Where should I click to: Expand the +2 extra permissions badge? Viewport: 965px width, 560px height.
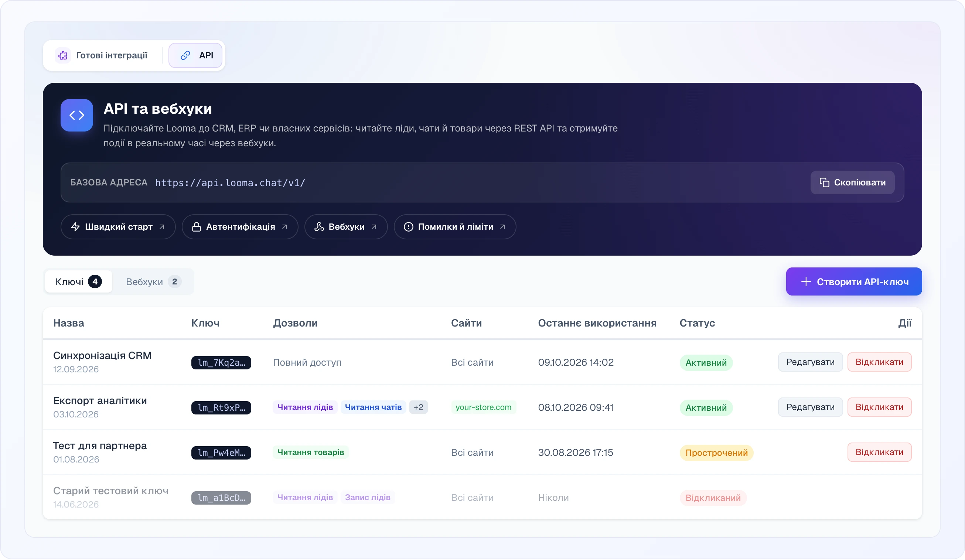(419, 407)
